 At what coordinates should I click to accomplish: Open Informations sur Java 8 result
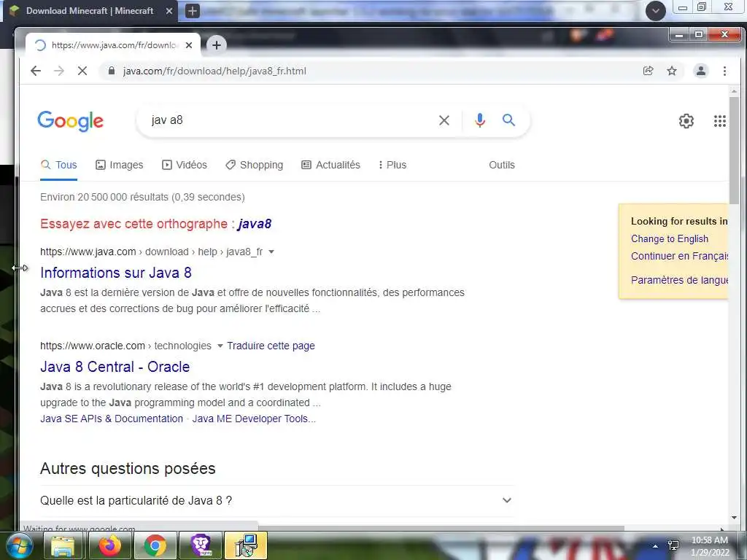(116, 273)
